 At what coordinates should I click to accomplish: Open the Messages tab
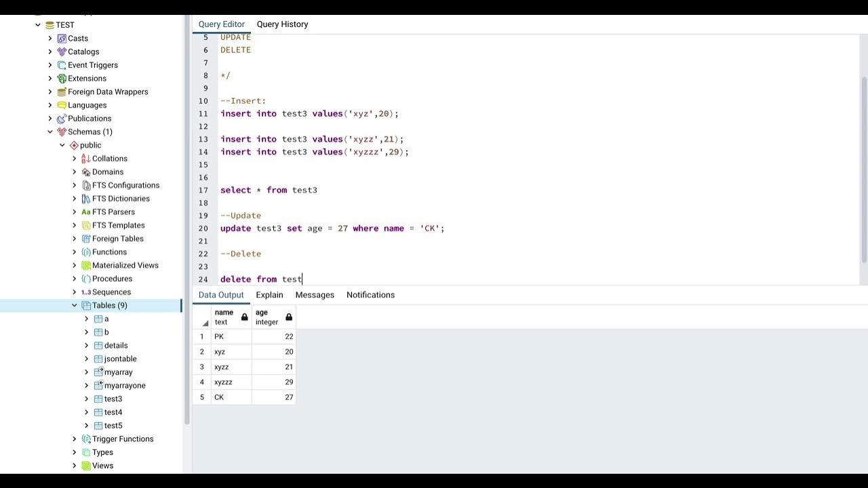315,295
